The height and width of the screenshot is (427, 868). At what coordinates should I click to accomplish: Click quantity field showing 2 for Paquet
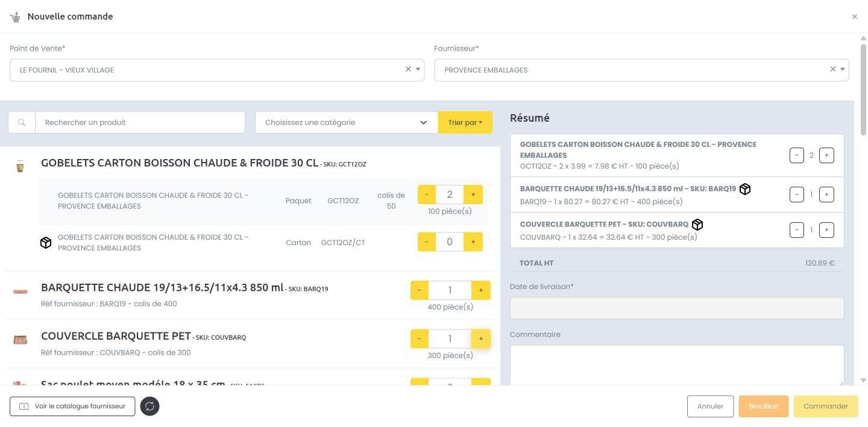pyautogui.click(x=450, y=195)
